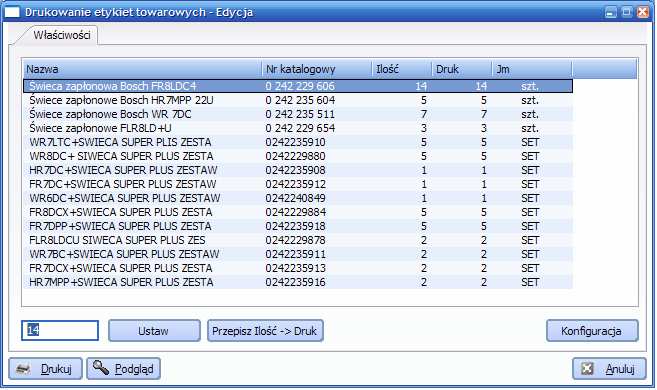Click szt. unit in HR7MPP 22U row

point(530,101)
